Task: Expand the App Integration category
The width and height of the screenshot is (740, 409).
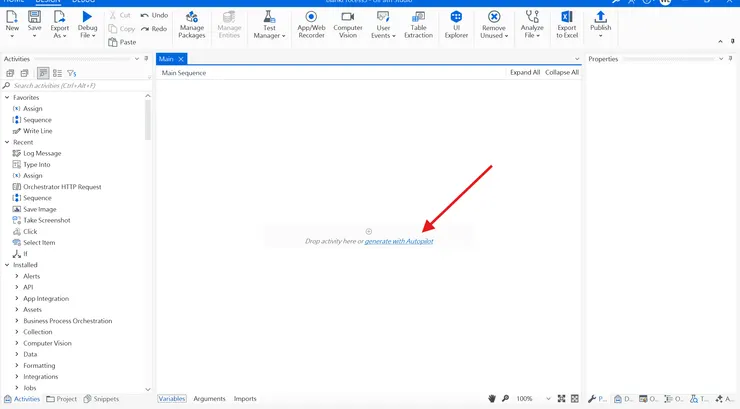Action: (17, 298)
